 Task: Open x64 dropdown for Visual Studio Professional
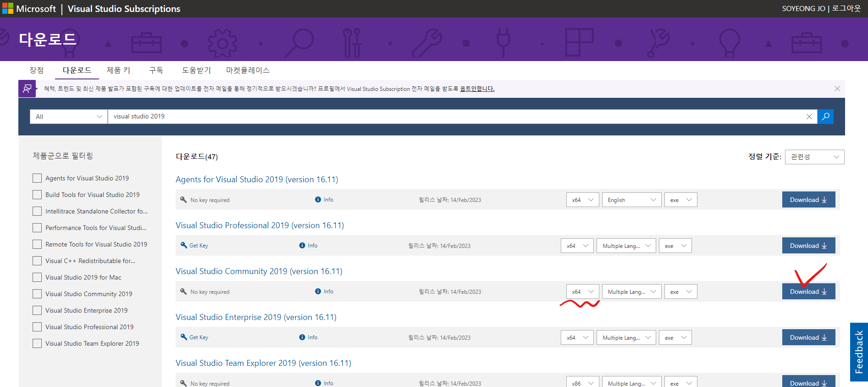pyautogui.click(x=577, y=246)
